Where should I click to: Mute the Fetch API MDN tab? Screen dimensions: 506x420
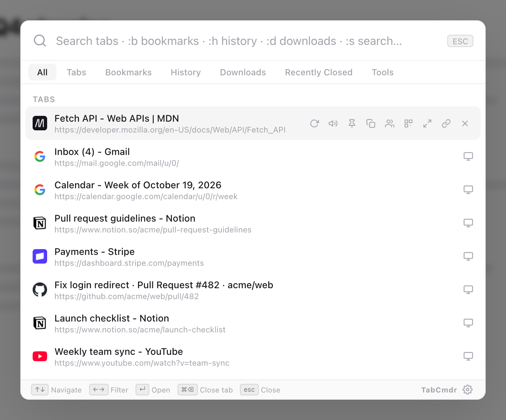333,123
